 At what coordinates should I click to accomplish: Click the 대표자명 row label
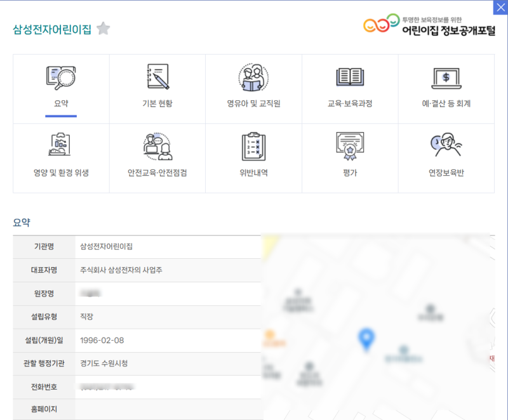pyautogui.click(x=44, y=270)
